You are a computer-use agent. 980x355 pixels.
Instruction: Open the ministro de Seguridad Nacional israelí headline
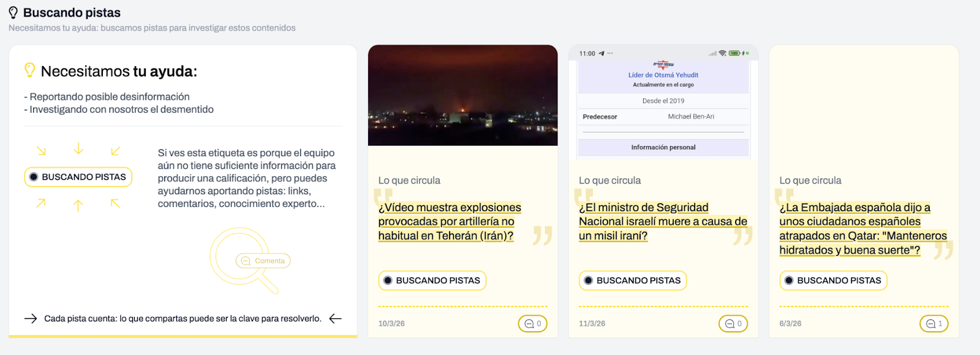point(662,222)
